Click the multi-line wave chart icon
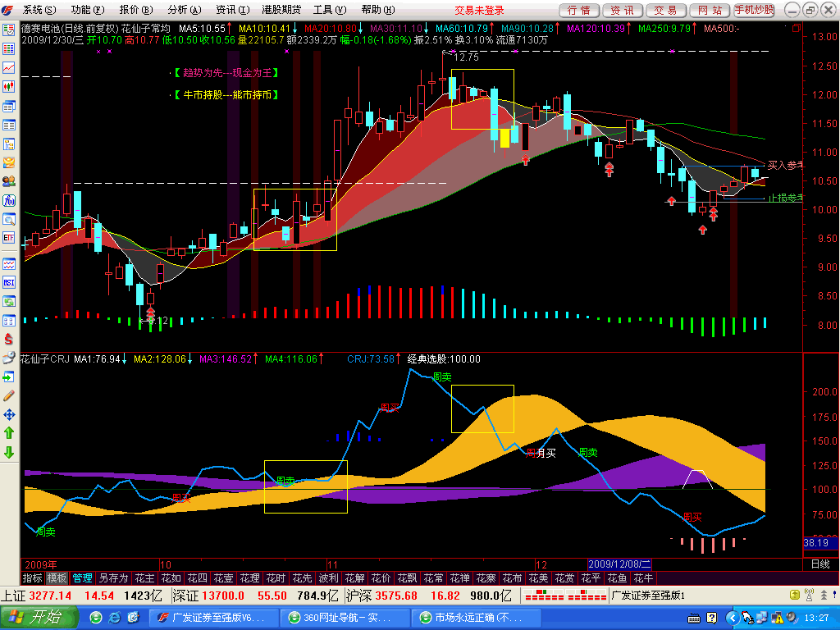 click(x=8, y=263)
